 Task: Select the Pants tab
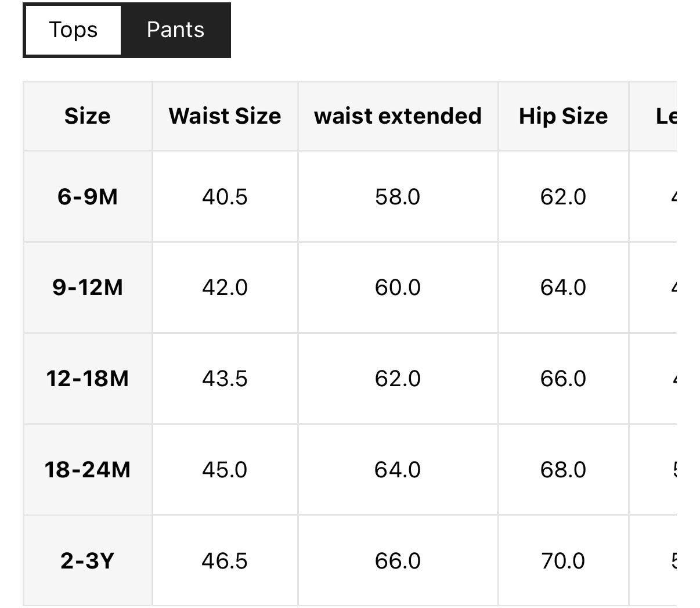click(x=175, y=30)
